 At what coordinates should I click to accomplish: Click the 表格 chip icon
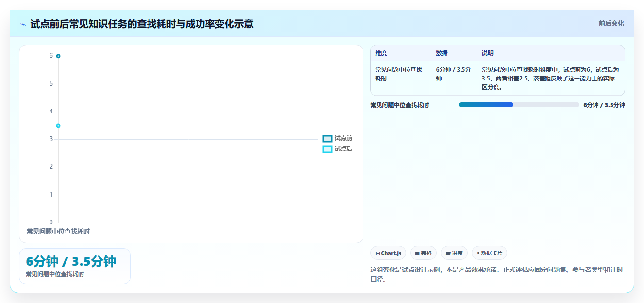417,253
